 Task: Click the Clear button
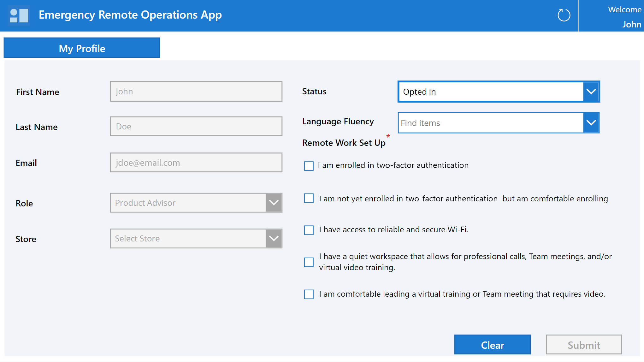point(492,345)
